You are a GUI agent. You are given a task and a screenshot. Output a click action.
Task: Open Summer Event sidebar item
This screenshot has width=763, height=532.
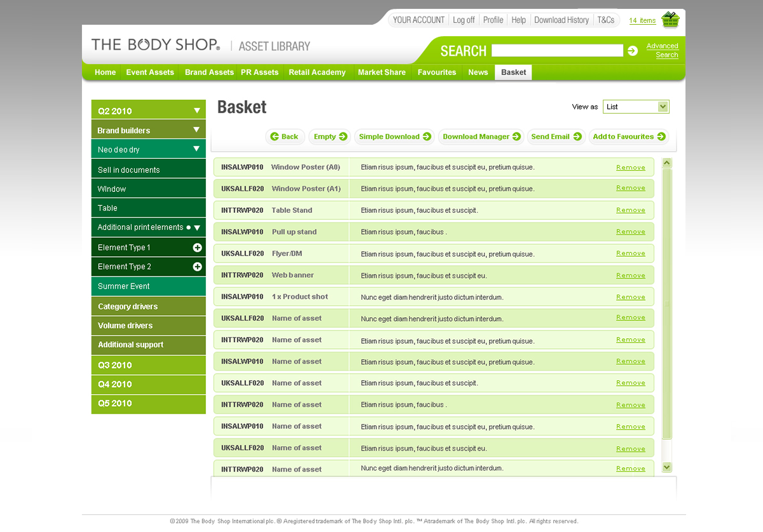pyautogui.click(x=149, y=286)
